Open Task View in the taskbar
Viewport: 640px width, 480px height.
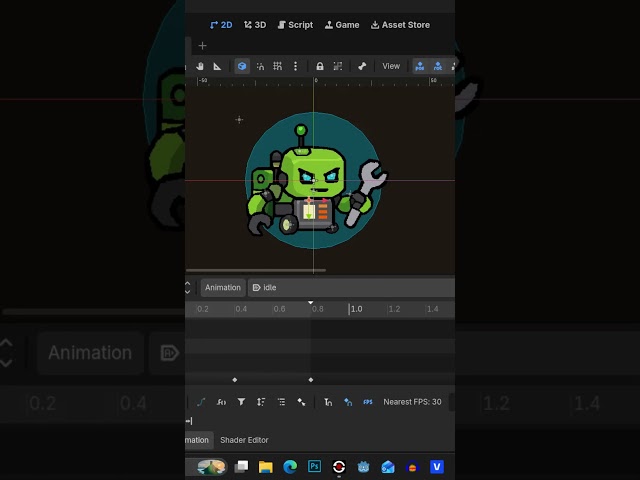pyautogui.click(x=241, y=467)
